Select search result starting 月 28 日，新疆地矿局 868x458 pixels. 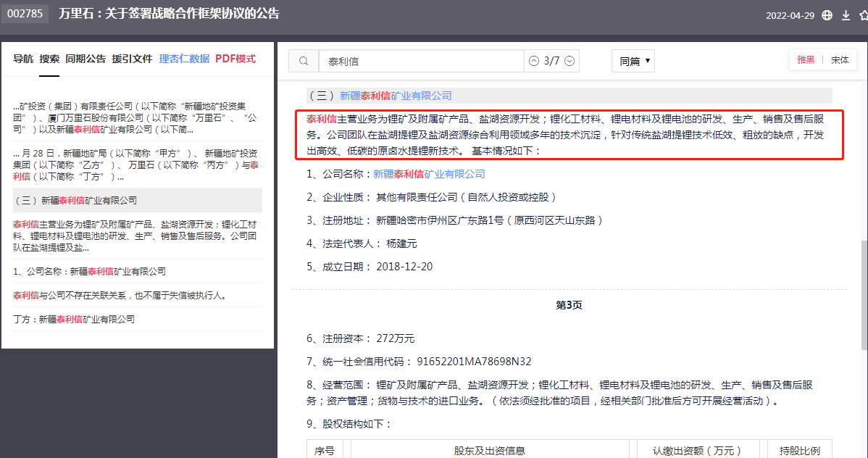(x=137, y=165)
